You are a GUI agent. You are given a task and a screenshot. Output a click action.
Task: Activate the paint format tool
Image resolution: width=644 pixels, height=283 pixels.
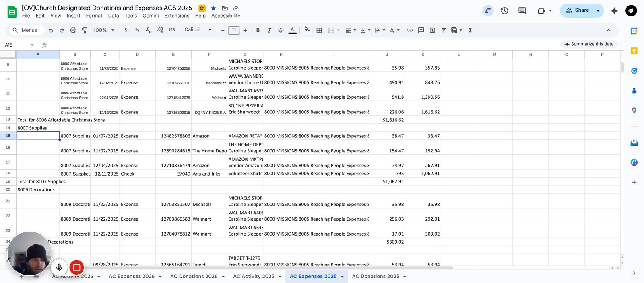coord(85,30)
